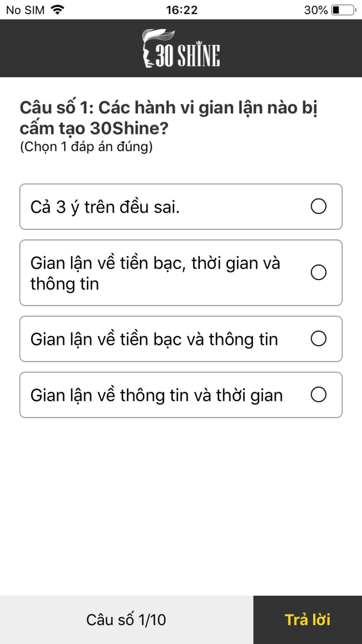Tap the No SIM status indicator
The image size is (362, 644).
point(25,10)
